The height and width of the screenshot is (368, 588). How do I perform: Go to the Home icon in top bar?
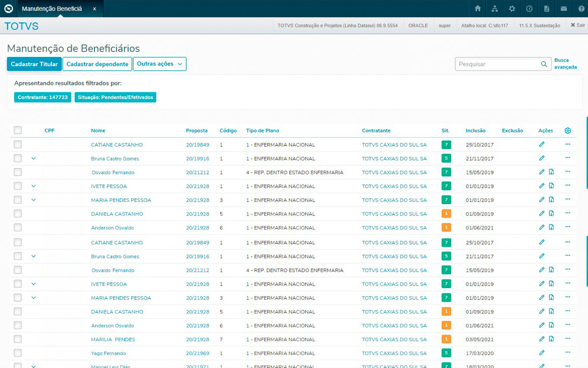coord(478,9)
